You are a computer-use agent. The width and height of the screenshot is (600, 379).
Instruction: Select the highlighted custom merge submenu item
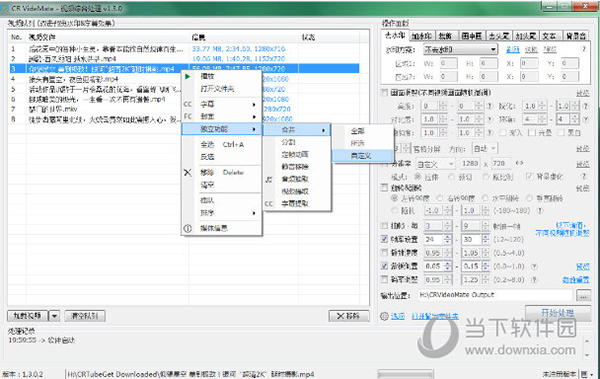point(362,156)
